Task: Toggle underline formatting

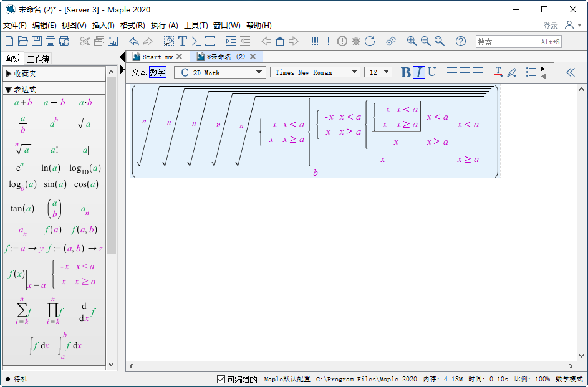Action: click(432, 72)
